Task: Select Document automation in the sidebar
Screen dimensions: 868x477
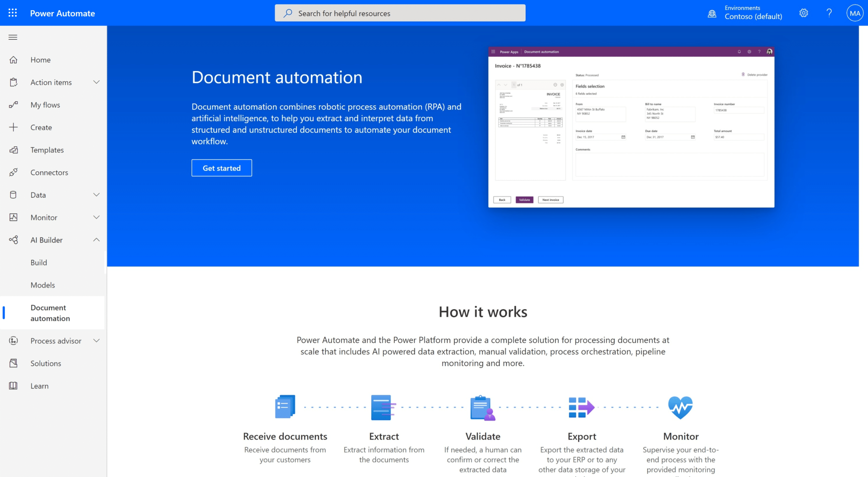Action: (50, 313)
